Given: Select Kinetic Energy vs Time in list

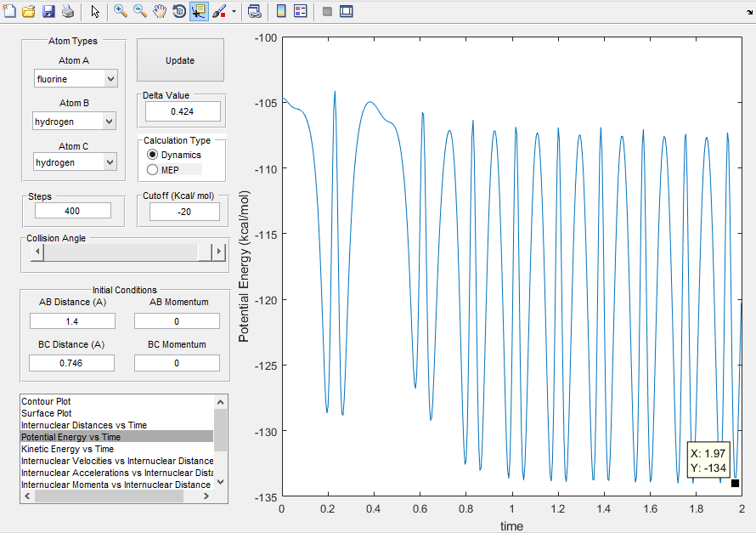Looking at the screenshot, I should (67, 449).
